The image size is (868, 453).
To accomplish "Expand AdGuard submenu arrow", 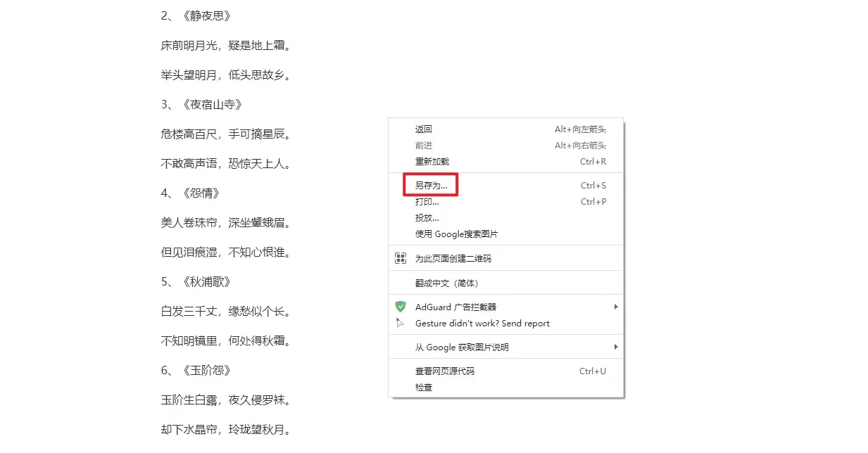I will pyautogui.click(x=616, y=307).
